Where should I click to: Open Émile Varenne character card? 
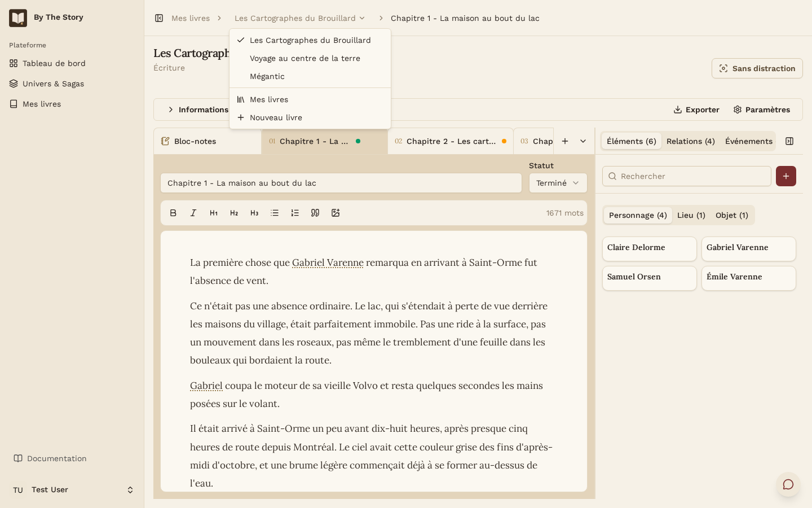(x=749, y=278)
